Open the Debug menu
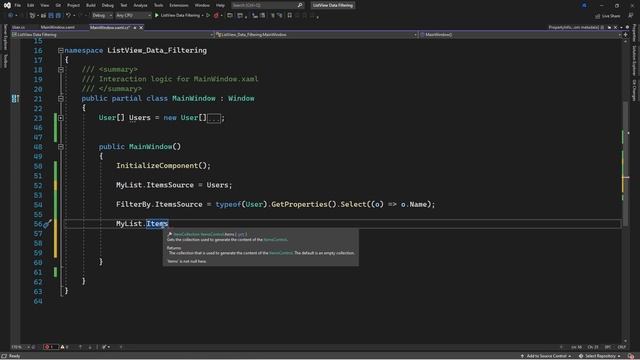Viewport: 640px width, 360px height. coord(108,5)
